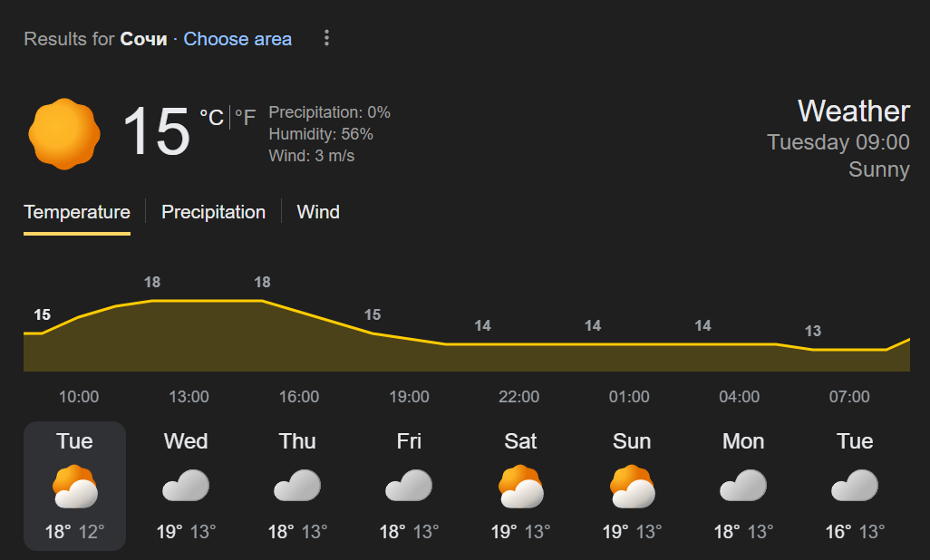The width and height of the screenshot is (930, 560).
Task: Click the 04:00 time label on the graph
Action: (739, 396)
